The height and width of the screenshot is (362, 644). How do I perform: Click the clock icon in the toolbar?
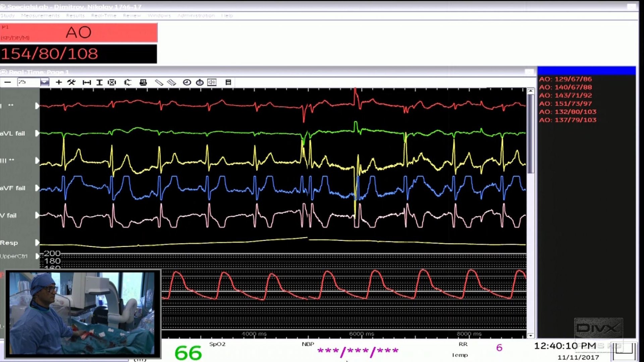(187, 82)
